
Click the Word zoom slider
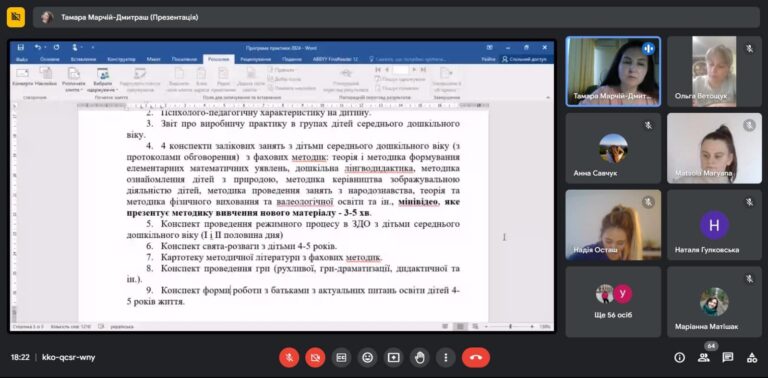click(x=510, y=326)
